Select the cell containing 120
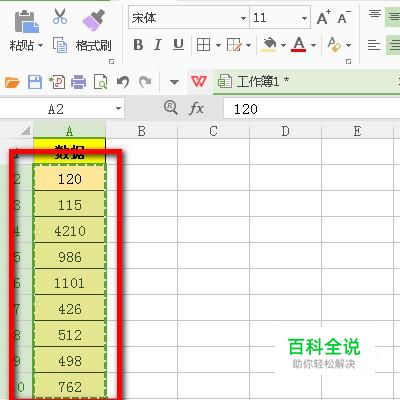Viewport: 400px width, 400px height. [x=70, y=178]
